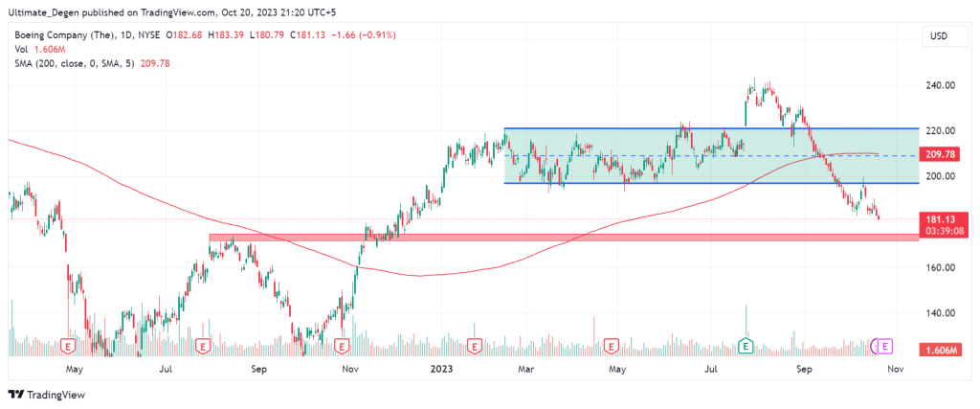
Task: Click the 1.606M volume axis label
Action: (x=943, y=351)
